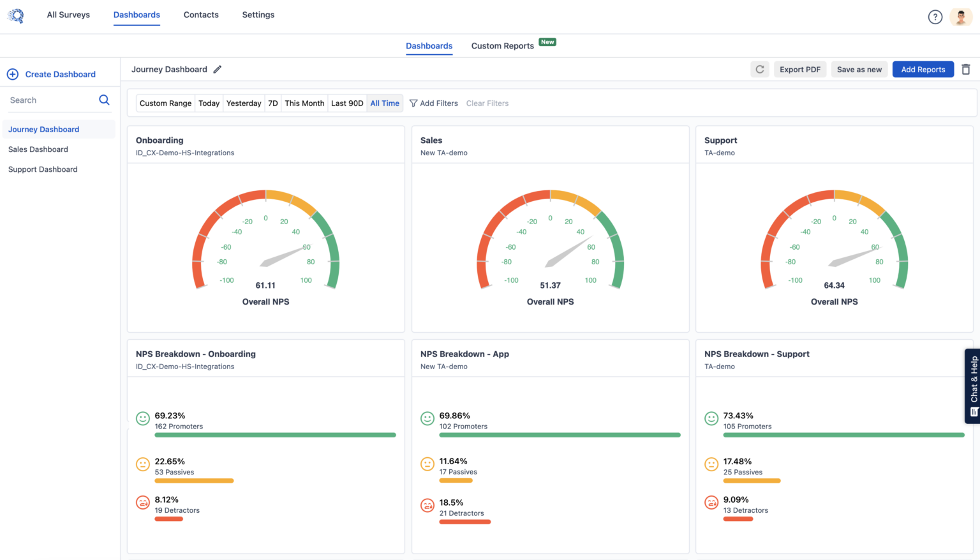
Task: Switch date range to 7D
Action: [x=273, y=103]
